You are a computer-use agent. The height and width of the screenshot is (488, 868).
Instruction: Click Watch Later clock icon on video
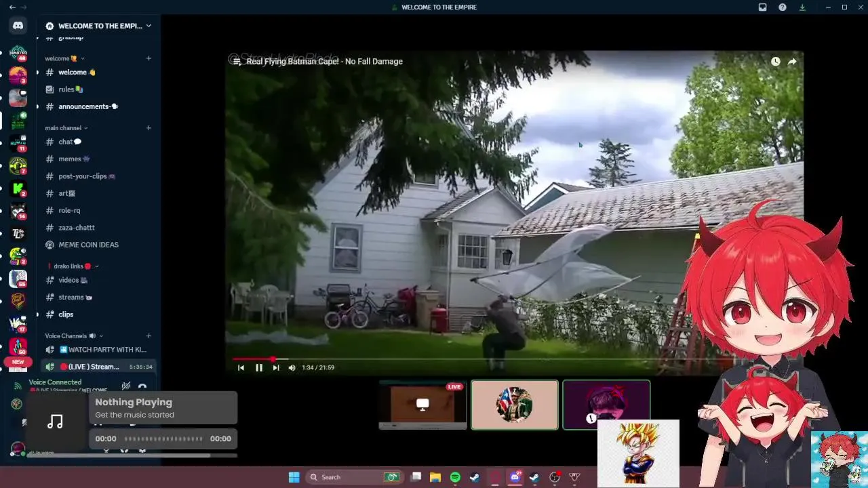[775, 61]
